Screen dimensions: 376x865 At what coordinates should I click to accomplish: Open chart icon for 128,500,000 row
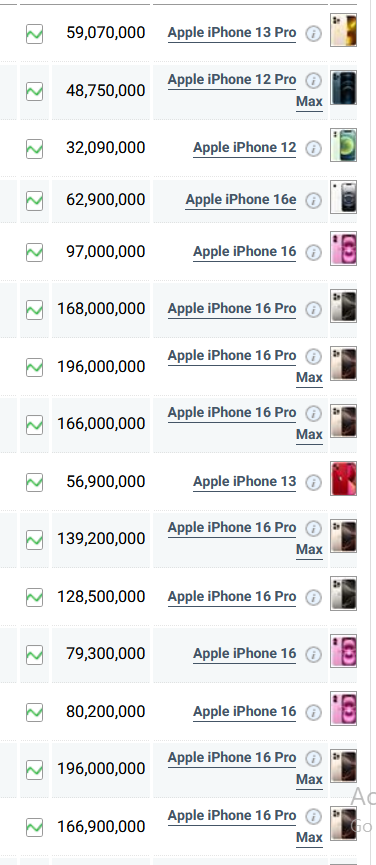click(x=34, y=597)
